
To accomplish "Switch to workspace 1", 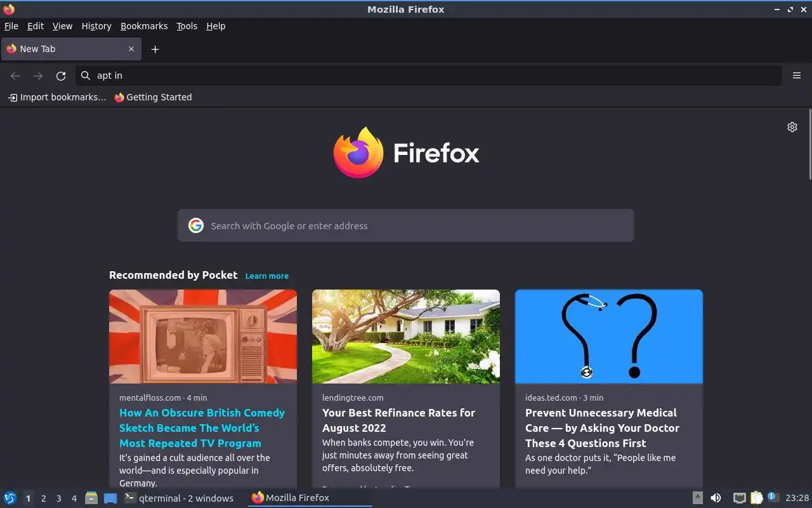I will tap(28, 498).
